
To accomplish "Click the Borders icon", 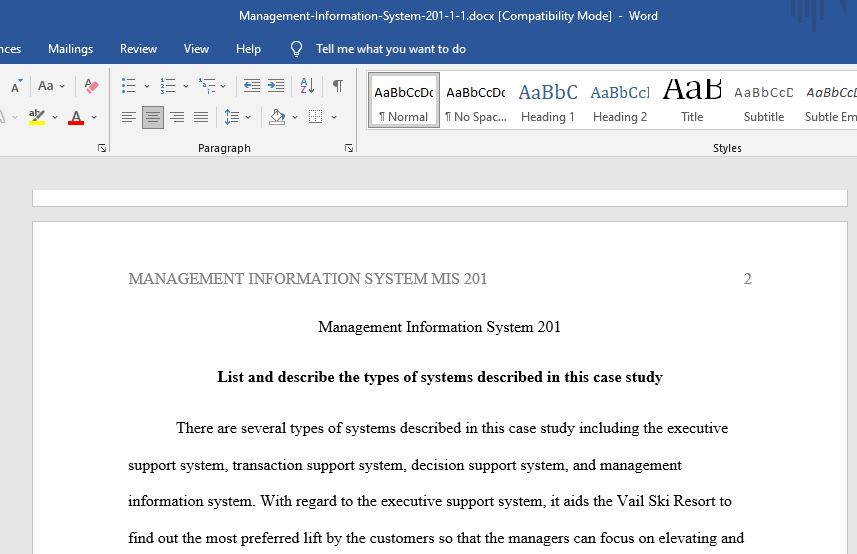I will (315, 117).
